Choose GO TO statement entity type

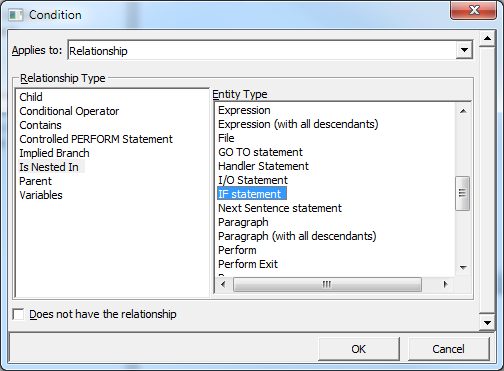click(x=260, y=152)
